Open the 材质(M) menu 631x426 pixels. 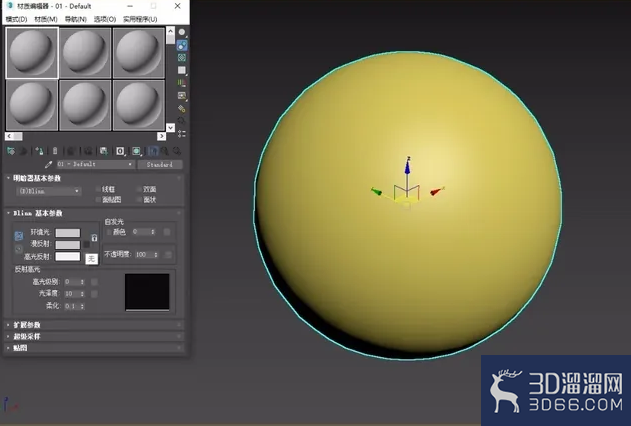(46, 19)
